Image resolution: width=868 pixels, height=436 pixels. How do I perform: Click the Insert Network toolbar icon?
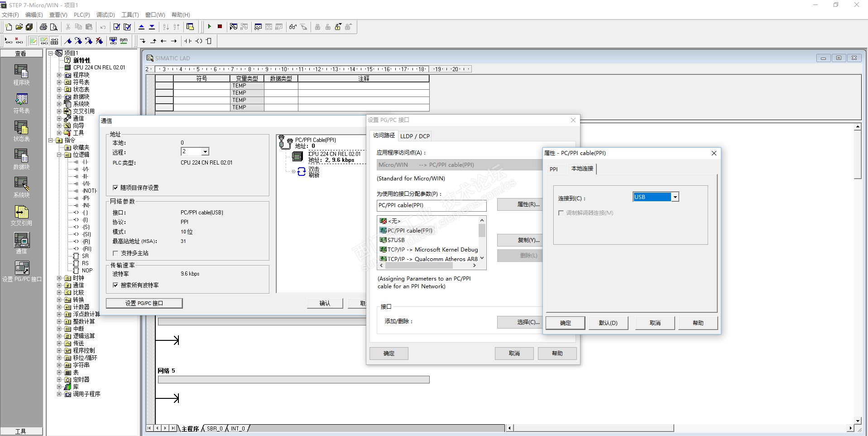pos(9,41)
